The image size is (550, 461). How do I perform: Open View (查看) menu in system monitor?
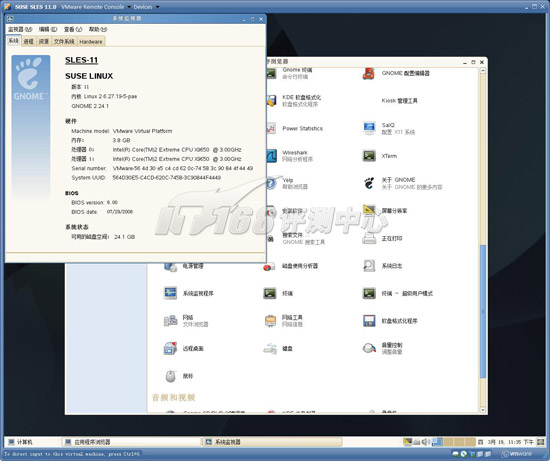click(x=73, y=29)
